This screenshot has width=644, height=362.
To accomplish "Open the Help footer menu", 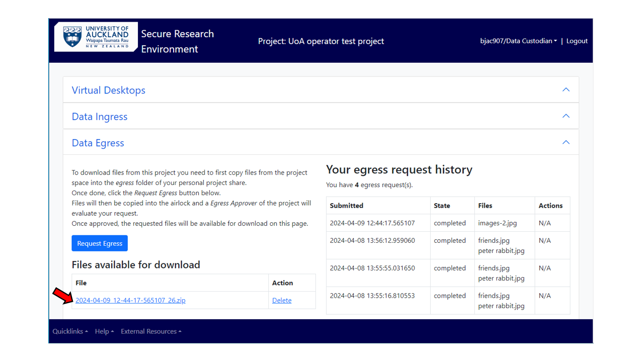I will (104, 331).
